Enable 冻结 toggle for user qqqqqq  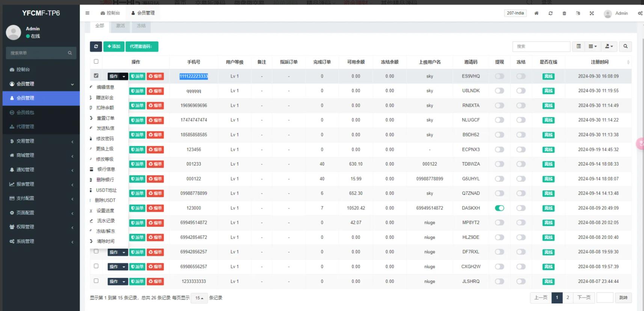[x=521, y=91]
